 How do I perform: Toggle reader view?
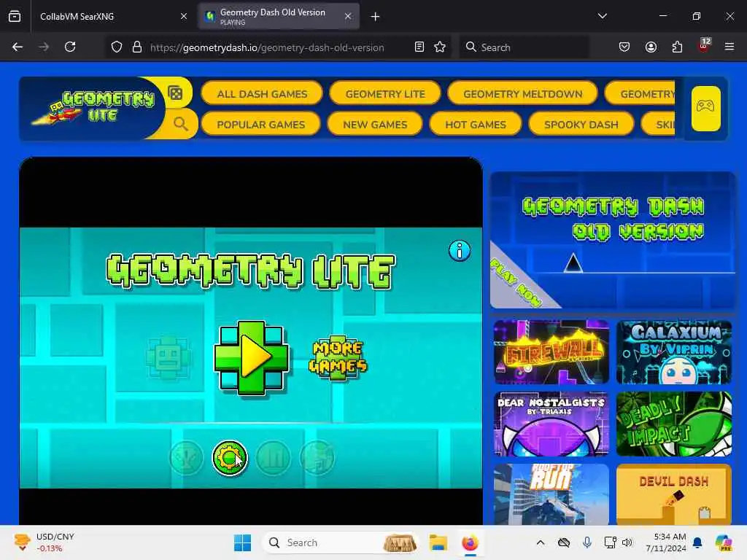[419, 47]
